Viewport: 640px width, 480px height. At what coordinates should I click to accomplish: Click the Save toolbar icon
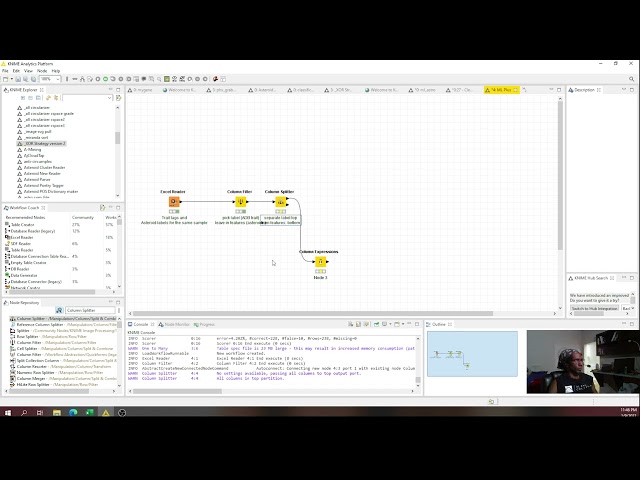pos(16,79)
